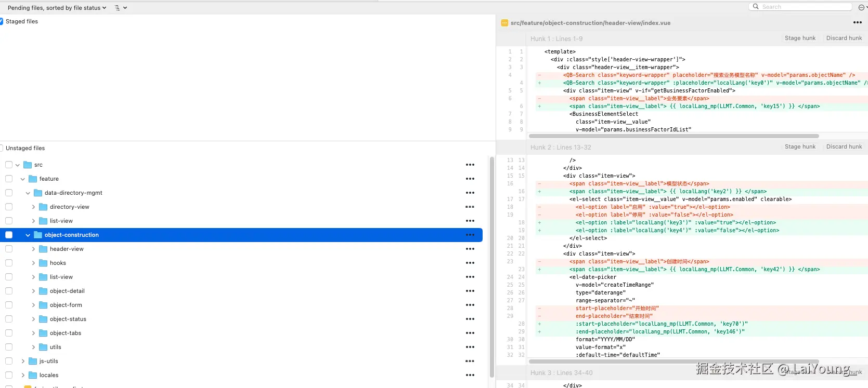This screenshot has width=868, height=388.
Task: Click the src folder icon
Action: coord(28,165)
